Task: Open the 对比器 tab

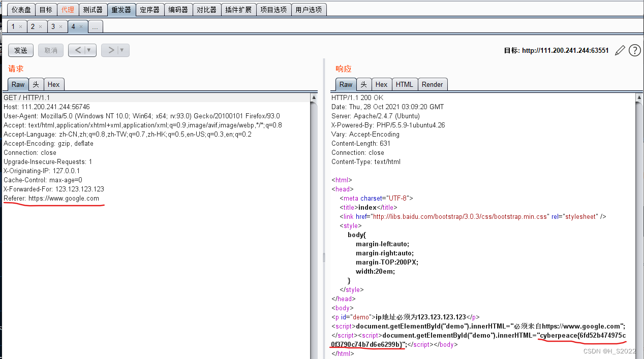Action: pos(207,10)
